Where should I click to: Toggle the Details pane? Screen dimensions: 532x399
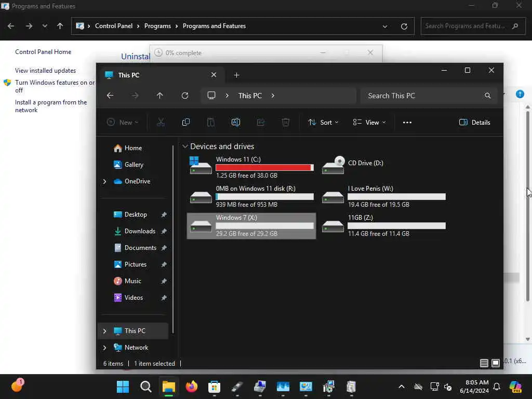point(474,123)
